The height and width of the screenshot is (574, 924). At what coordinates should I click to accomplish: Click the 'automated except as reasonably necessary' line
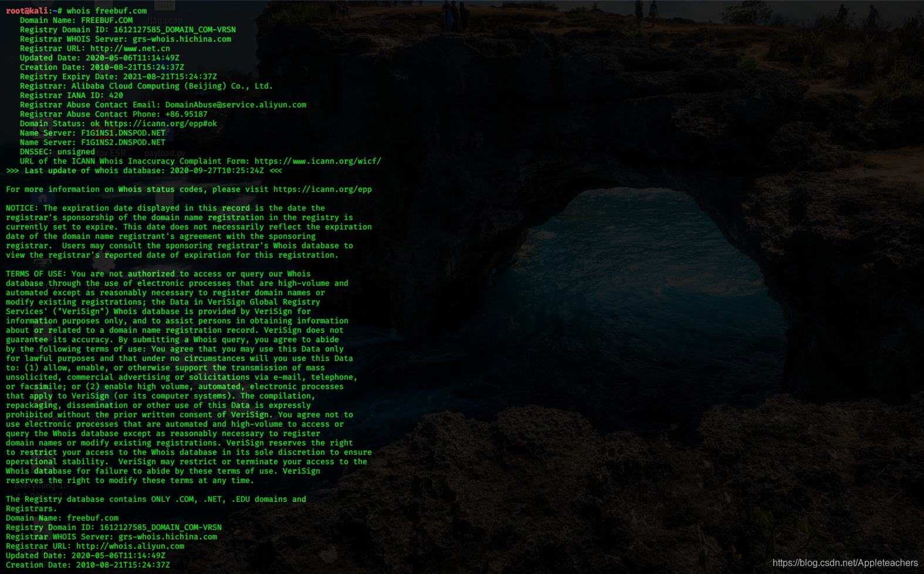point(165,292)
